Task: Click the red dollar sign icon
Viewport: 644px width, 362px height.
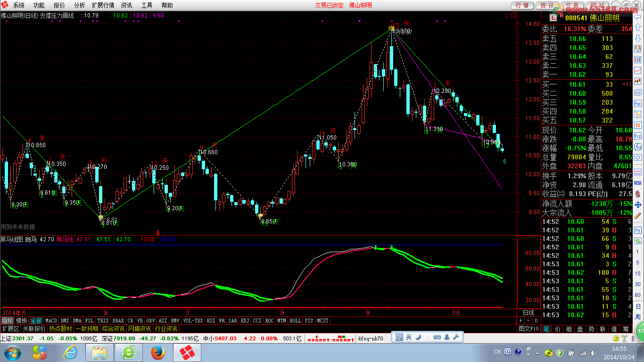Action: (638, 193)
